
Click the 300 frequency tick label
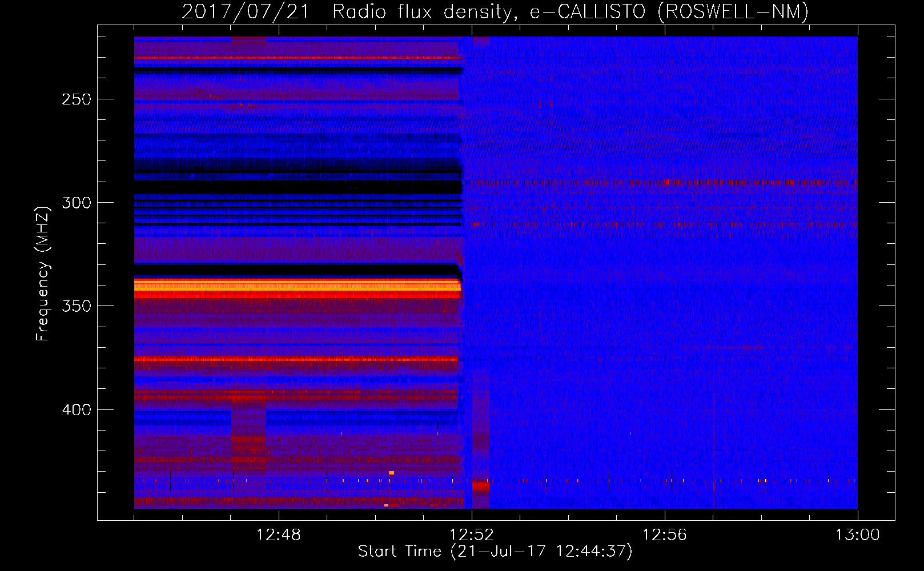coord(77,203)
